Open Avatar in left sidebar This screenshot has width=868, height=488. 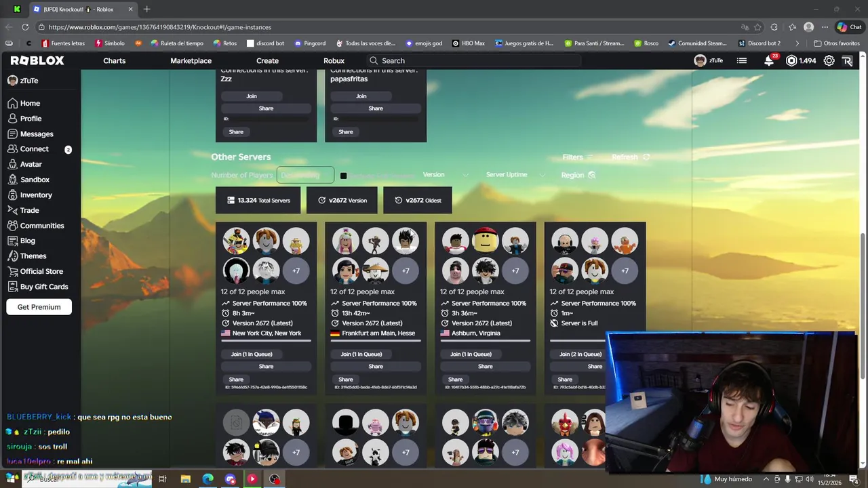point(25,164)
